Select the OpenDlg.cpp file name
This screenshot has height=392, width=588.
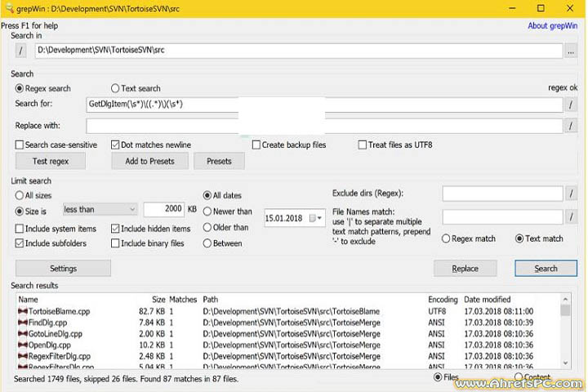[50, 345]
